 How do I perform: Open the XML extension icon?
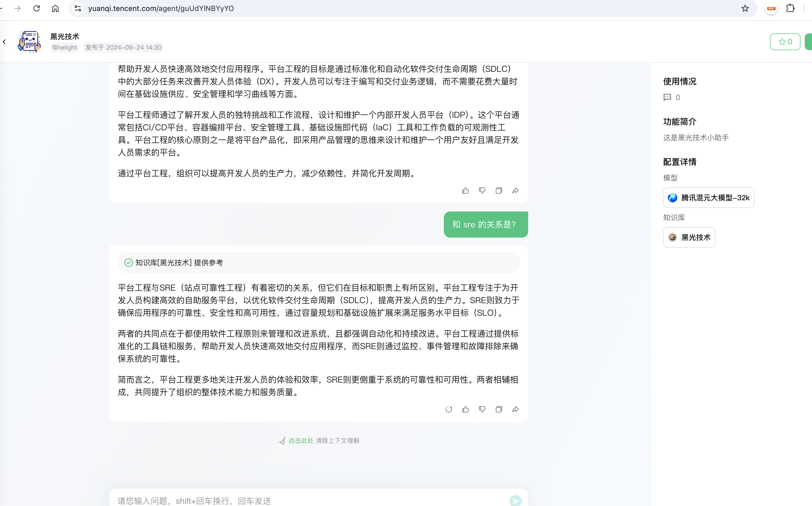(x=771, y=8)
